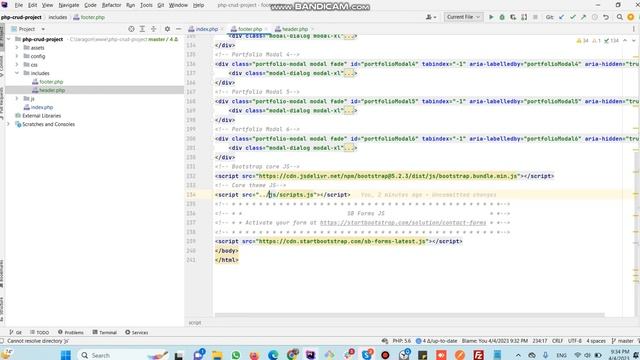
Task: Start debugging with the bug icon
Action: point(502,17)
